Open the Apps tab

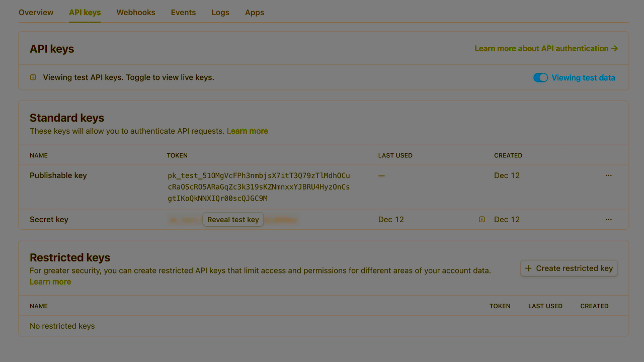tap(254, 12)
